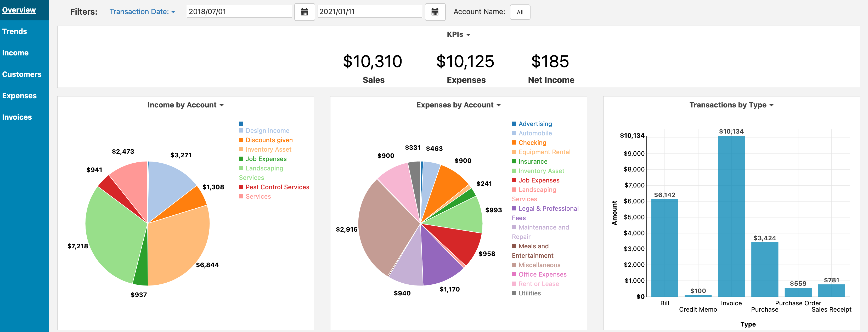Toggle Advertising legend entry in Expenses chart
Screen dimensions: 868x332
point(535,124)
